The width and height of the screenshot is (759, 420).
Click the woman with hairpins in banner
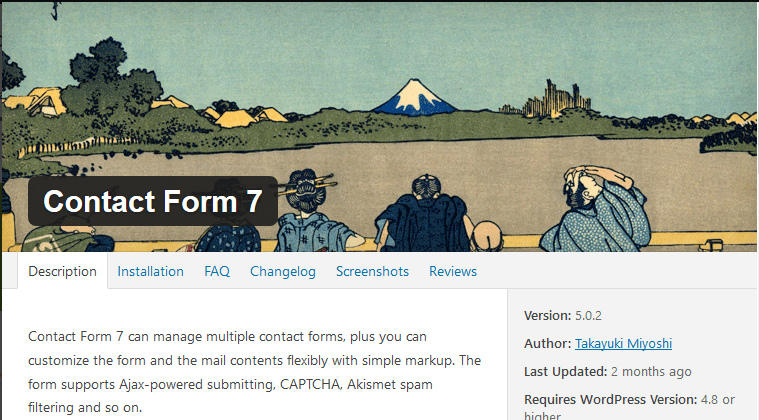(x=315, y=210)
